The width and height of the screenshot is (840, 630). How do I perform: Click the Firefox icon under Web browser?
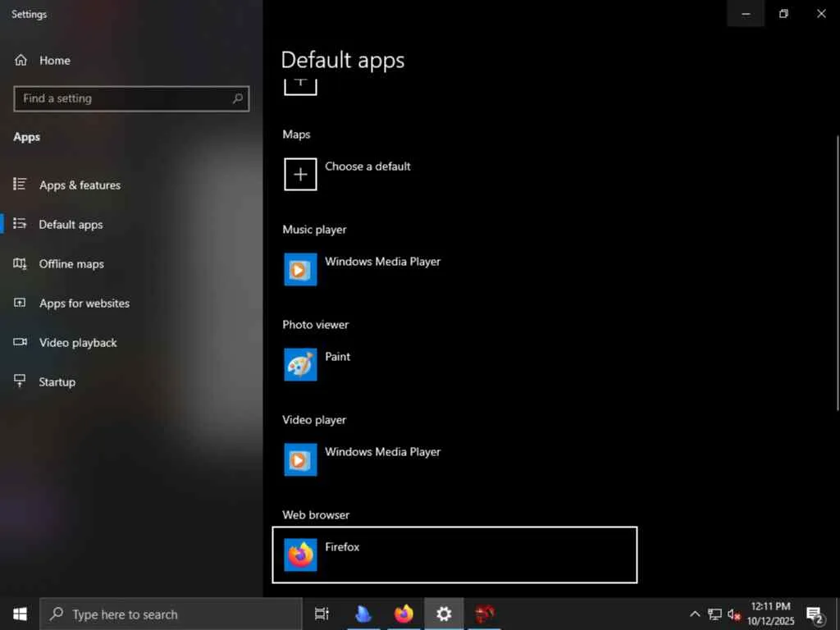300,555
